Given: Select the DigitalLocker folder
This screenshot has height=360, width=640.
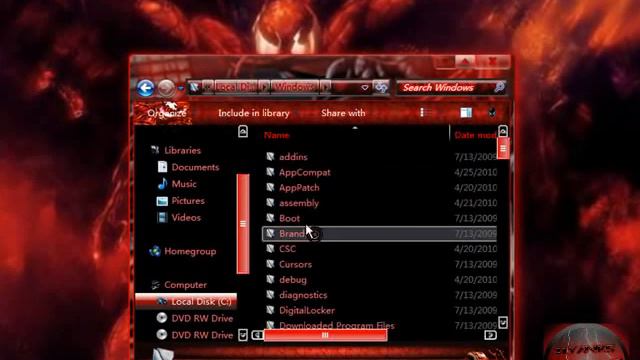Looking at the screenshot, I should coord(307,311).
